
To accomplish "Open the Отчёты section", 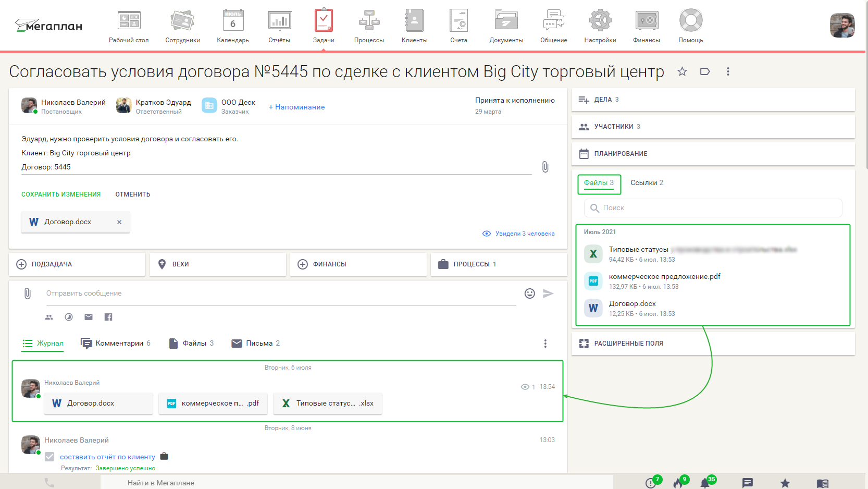I will [x=279, y=27].
